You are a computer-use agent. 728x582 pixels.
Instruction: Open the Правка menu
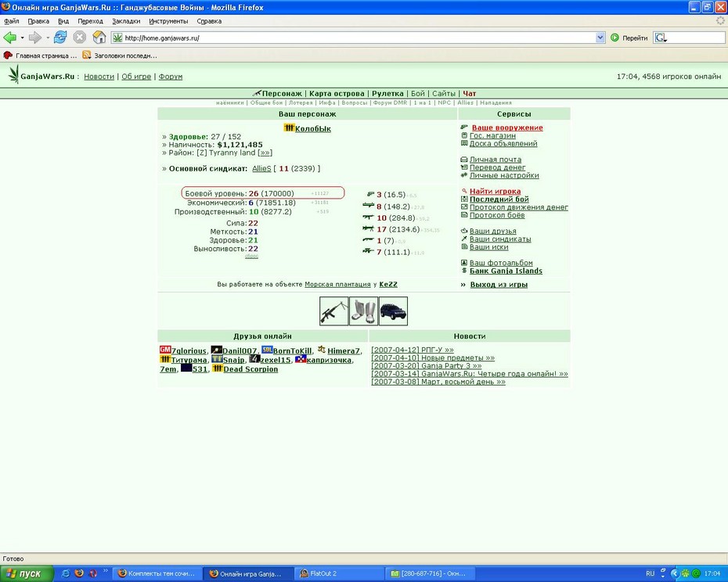(38, 21)
